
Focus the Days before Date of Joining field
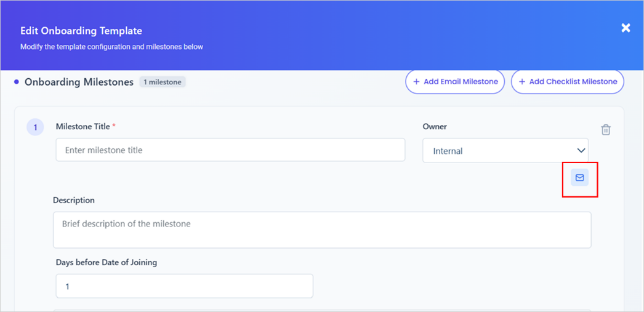(185, 286)
